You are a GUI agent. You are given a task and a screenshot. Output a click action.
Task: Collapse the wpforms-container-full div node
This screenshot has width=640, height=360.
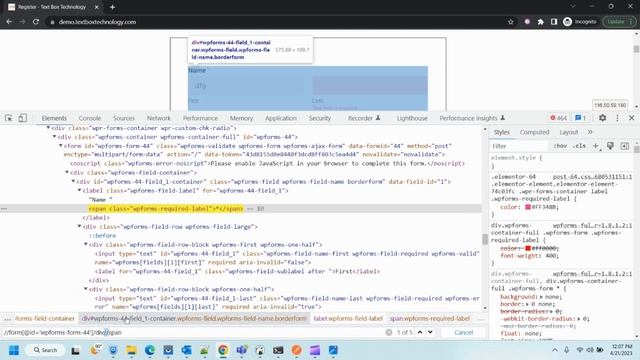click(x=54, y=137)
